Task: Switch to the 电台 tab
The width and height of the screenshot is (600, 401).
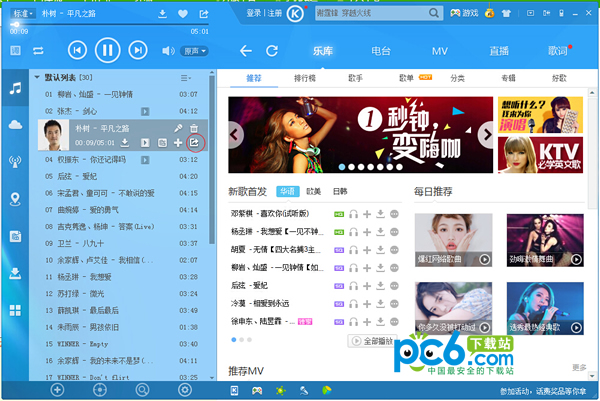Action: point(380,50)
